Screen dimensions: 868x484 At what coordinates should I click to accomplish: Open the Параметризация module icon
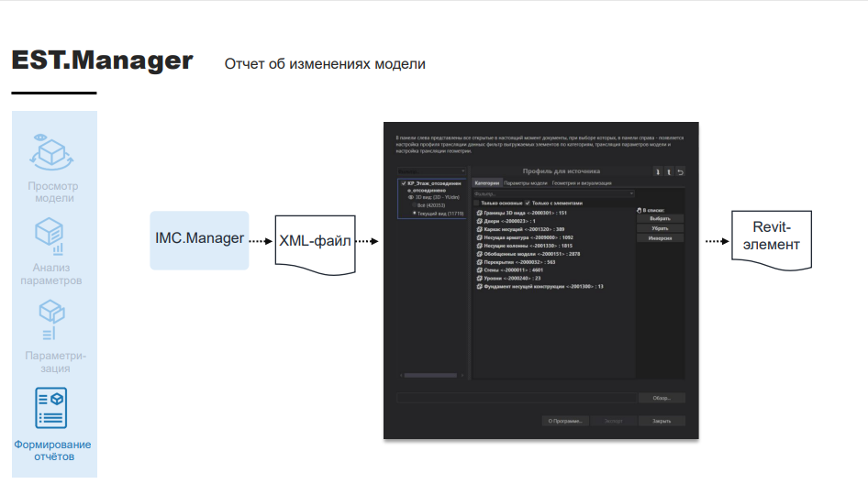tap(51, 320)
